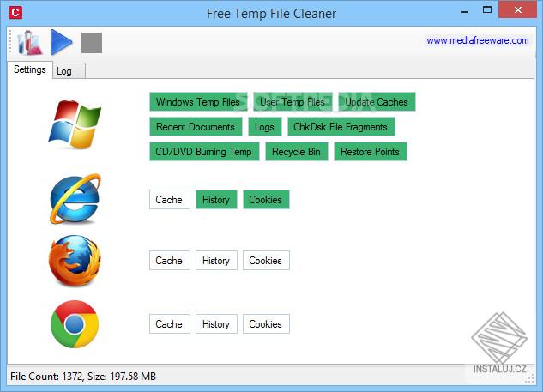This screenshot has height=392, width=543.
Task: Click the Firefox browser icon
Action: point(75,261)
